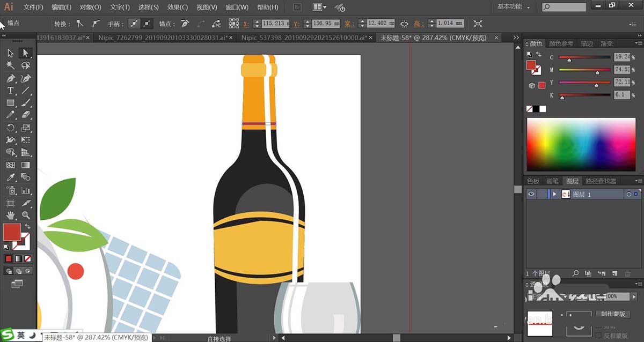
Task: Click the Zoom tool magnifier
Action: pyautogui.click(x=25, y=215)
